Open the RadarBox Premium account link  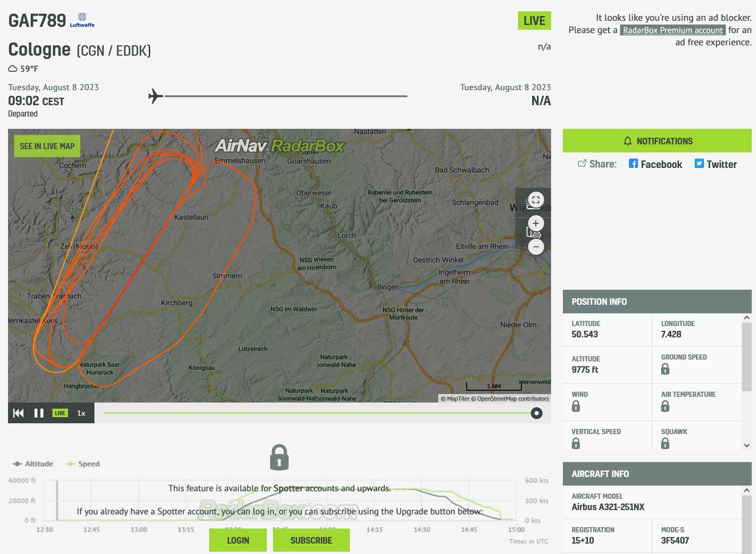coord(672,30)
